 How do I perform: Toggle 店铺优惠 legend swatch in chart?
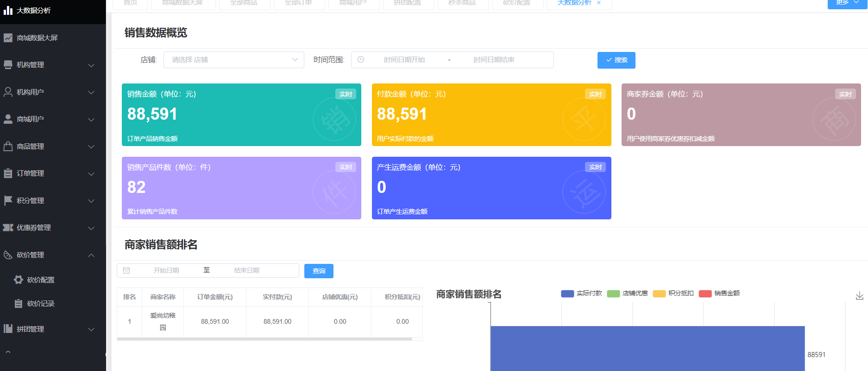point(613,294)
